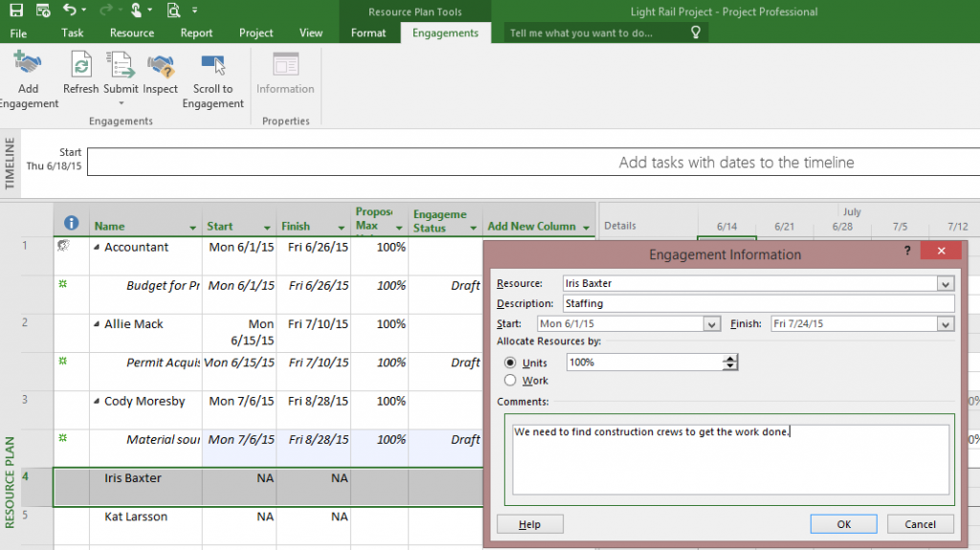Click the Undo arrow icon

point(69,11)
